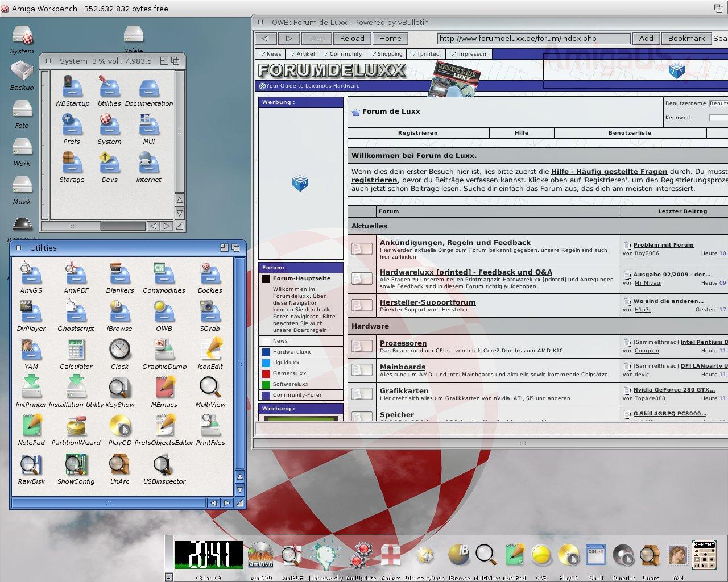Image resolution: width=728 pixels, height=582 pixels.
Task: Launch TuneNet from the dock
Action: tap(623, 556)
